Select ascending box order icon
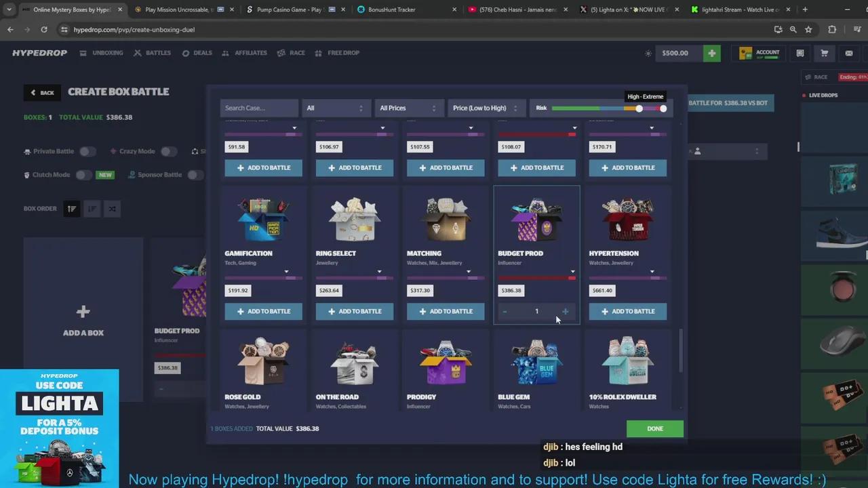Screen dimensions: 868x488 [x=71, y=209]
